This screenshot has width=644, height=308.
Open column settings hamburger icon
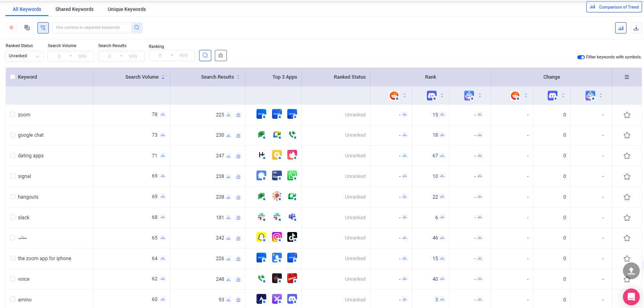[x=627, y=77]
